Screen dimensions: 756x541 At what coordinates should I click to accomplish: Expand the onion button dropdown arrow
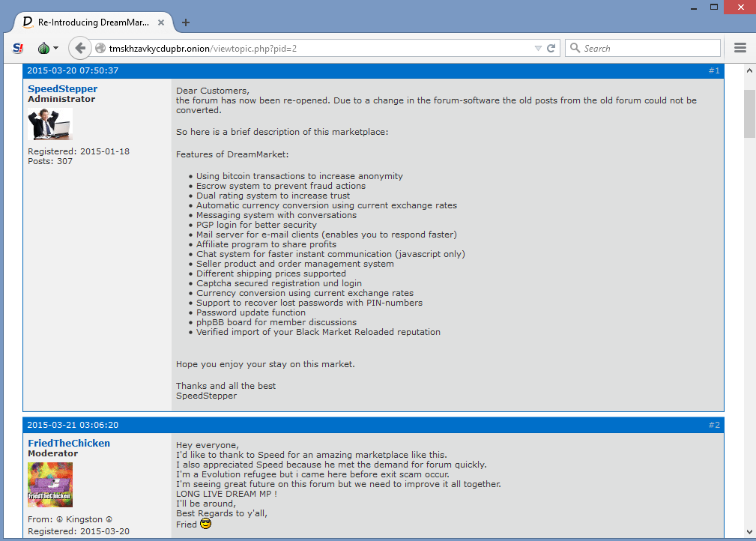coord(56,48)
